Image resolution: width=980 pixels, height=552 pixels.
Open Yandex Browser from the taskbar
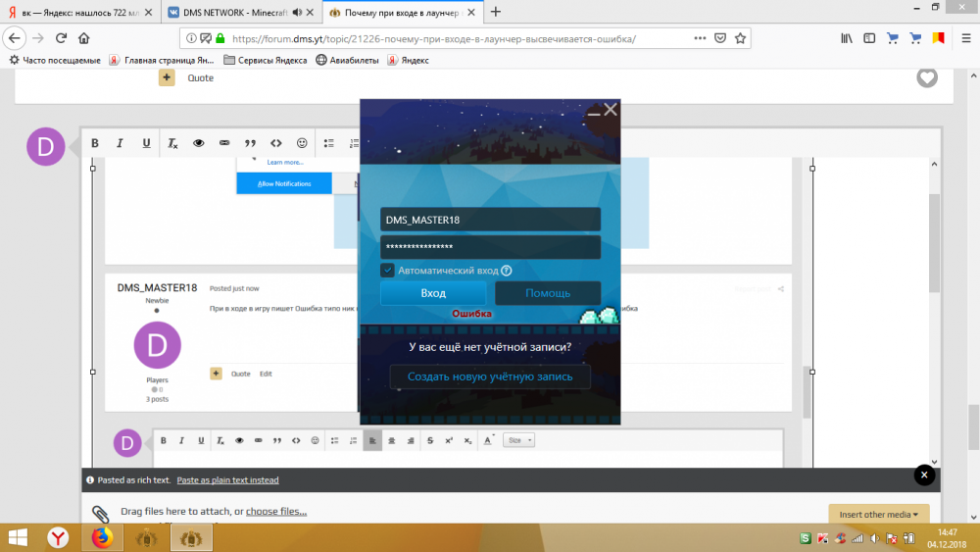coord(60,537)
